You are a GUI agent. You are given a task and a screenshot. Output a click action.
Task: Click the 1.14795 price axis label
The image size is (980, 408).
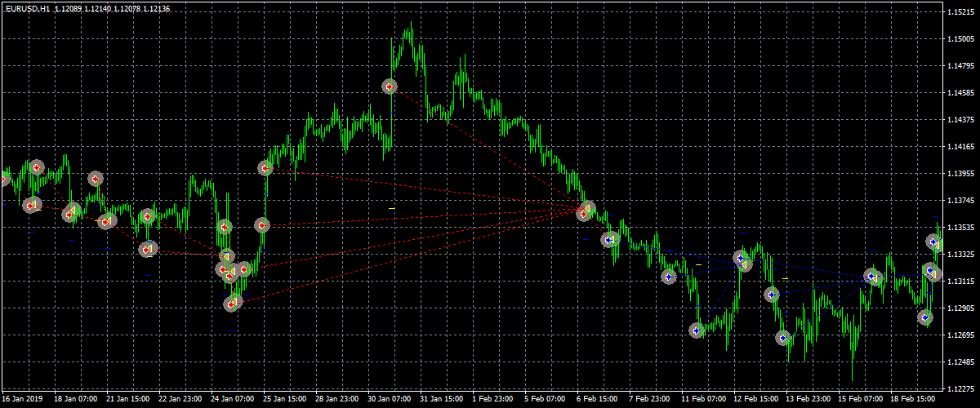(961, 66)
